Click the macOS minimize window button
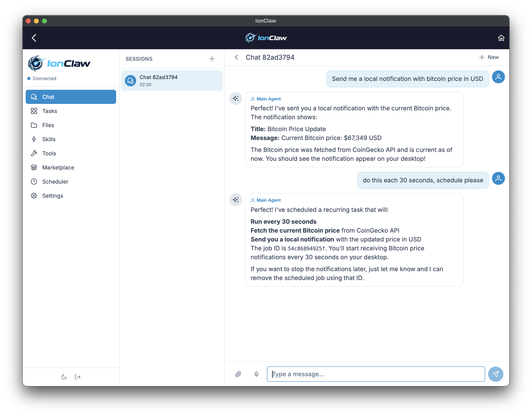 [x=36, y=21]
